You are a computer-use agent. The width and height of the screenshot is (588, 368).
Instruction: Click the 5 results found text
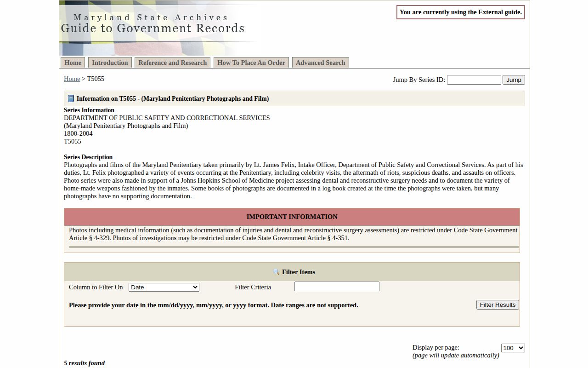[x=84, y=363]
